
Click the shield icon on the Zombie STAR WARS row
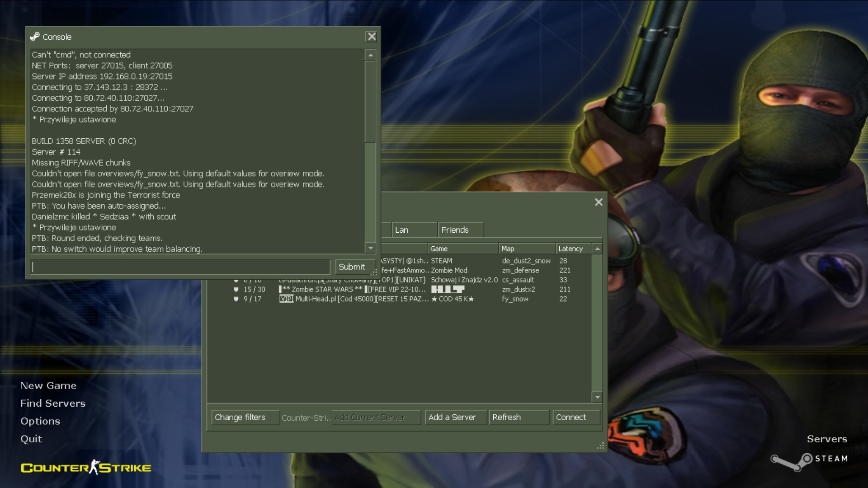pyautogui.click(x=236, y=289)
